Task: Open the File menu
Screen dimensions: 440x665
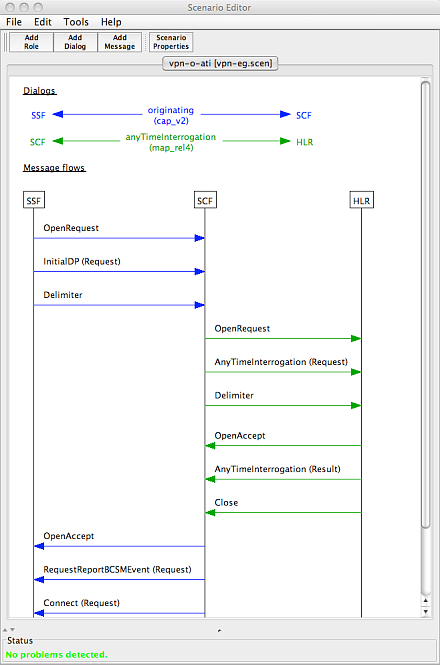Action: pyautogui.click(x=14, y=22)
